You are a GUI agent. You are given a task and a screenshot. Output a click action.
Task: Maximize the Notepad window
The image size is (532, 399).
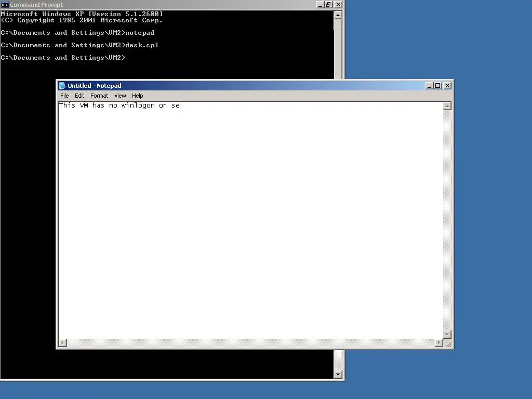tap(437, 86)
